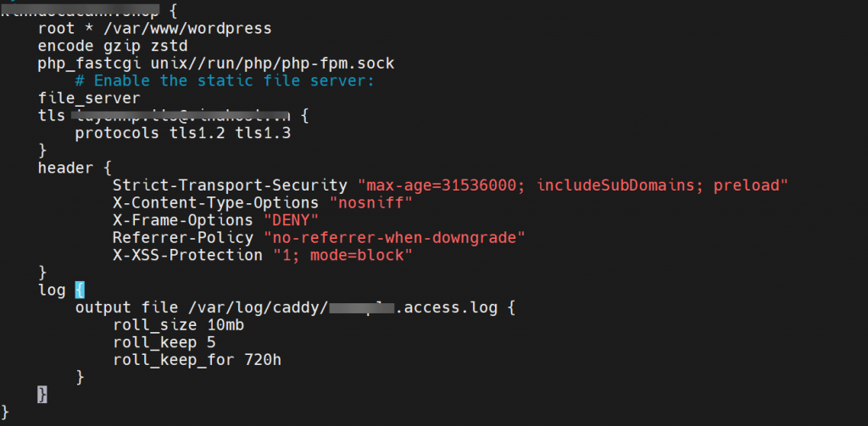Click the "root" directive keyword

pos(56,28)
